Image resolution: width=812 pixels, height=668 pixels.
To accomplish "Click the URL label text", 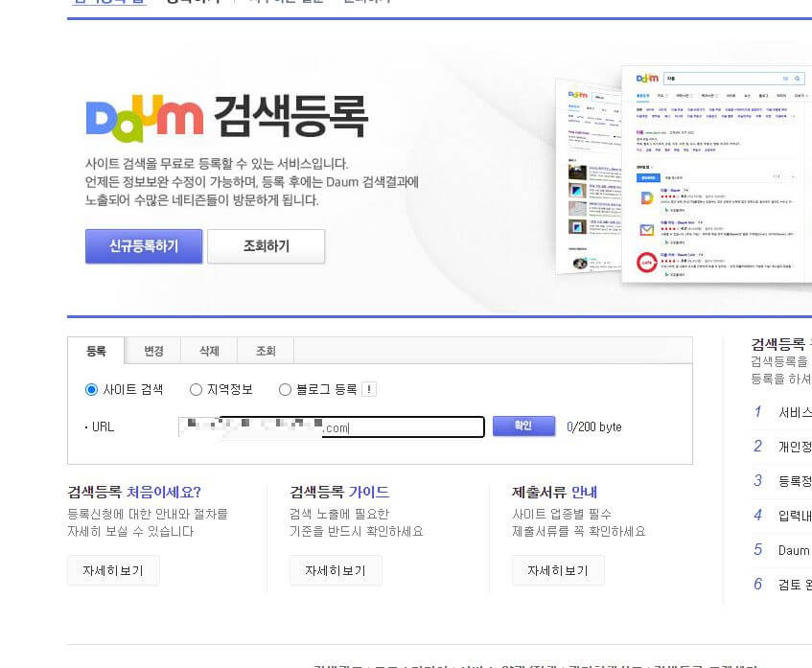I will (103, 426).
